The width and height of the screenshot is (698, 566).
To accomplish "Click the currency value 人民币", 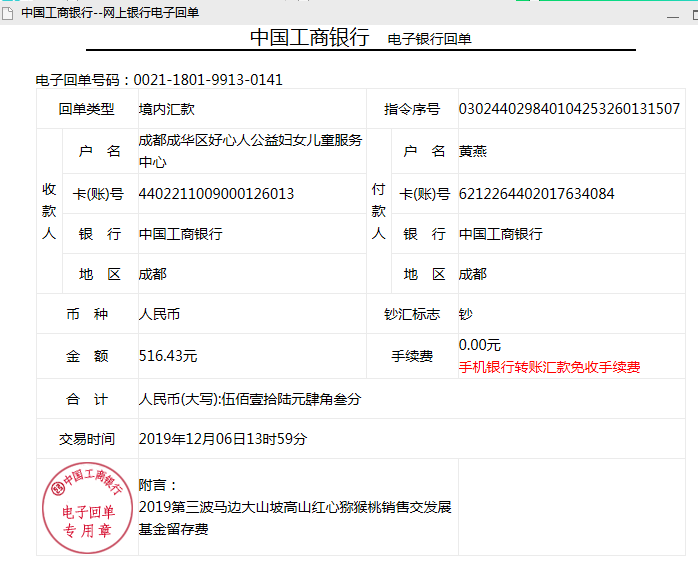I will (160, 314).
